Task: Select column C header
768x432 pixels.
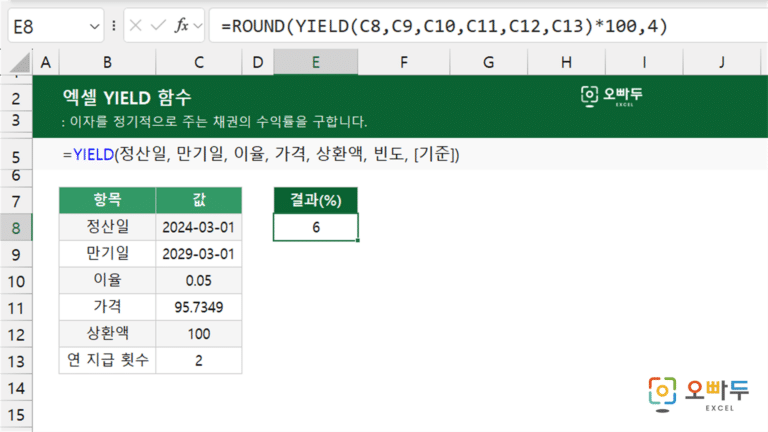Action: click(x=199, y=62)
